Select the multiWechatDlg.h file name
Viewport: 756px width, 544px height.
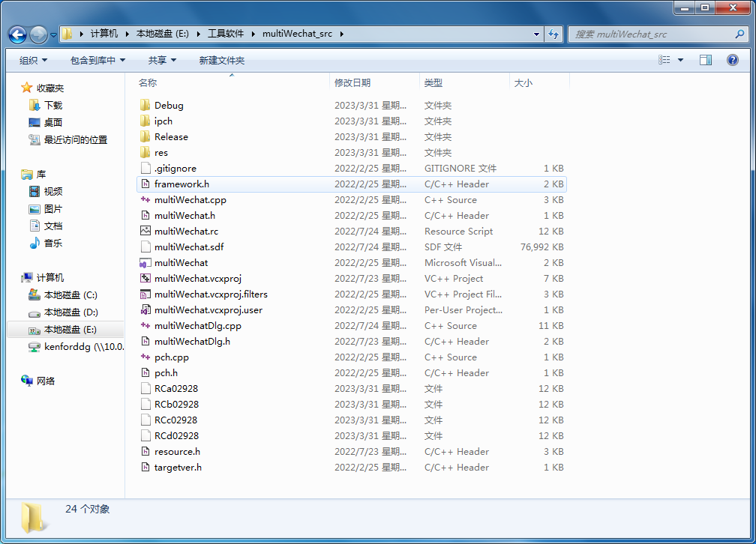pos(192,341)
